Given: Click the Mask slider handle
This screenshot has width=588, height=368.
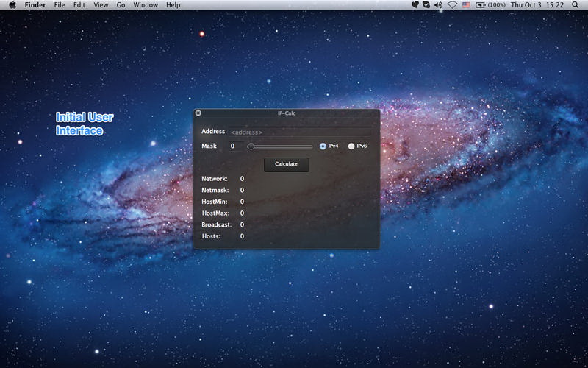Looking at the screenshot, I should click(x=251, y=146).
